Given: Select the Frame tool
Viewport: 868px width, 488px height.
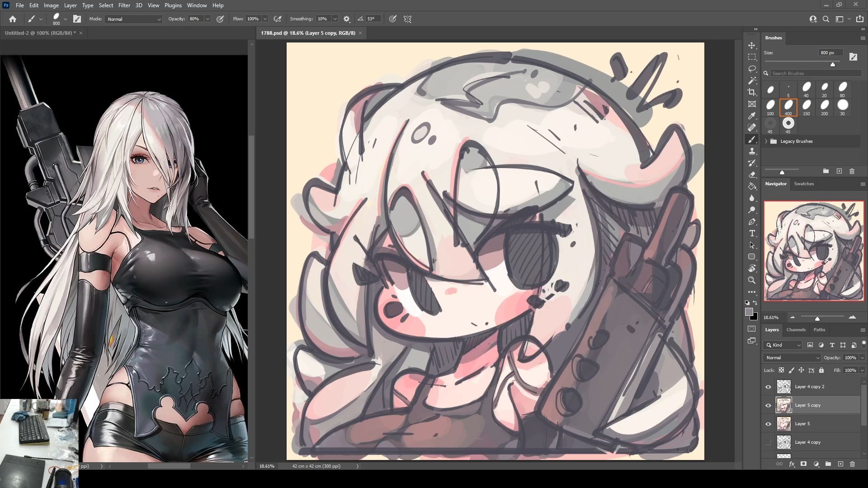Looking at the screenshot, I should click(x=752, y=104).
